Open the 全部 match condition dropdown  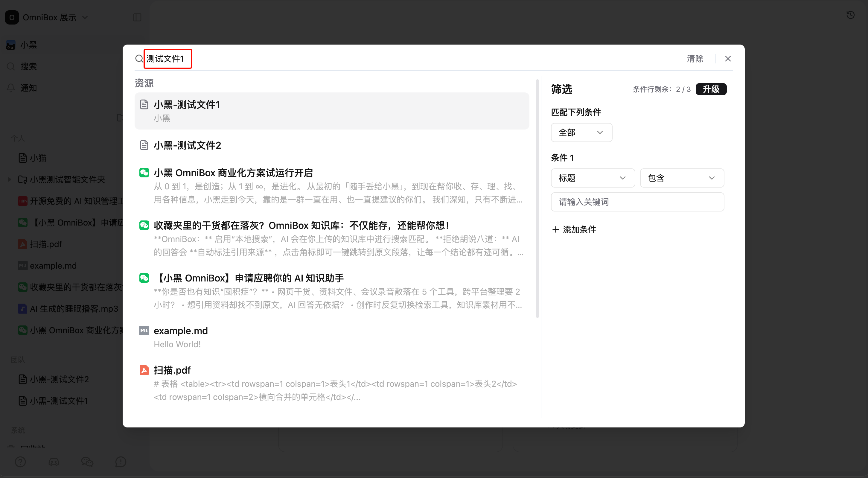[581, 133]
